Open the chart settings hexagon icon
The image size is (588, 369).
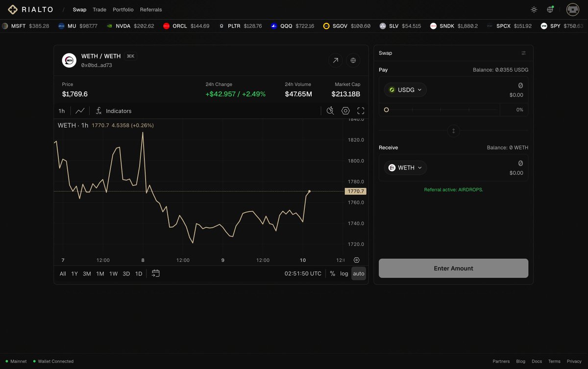point(345,111)
